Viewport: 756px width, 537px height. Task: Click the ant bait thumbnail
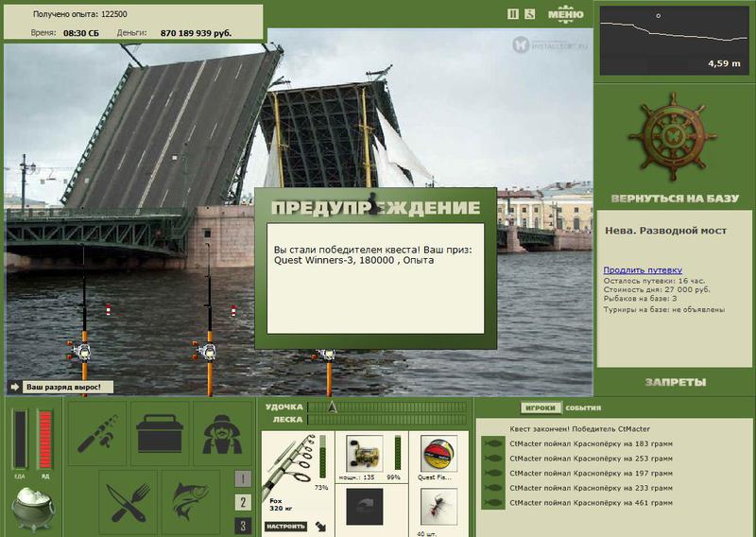click(438, 507)
